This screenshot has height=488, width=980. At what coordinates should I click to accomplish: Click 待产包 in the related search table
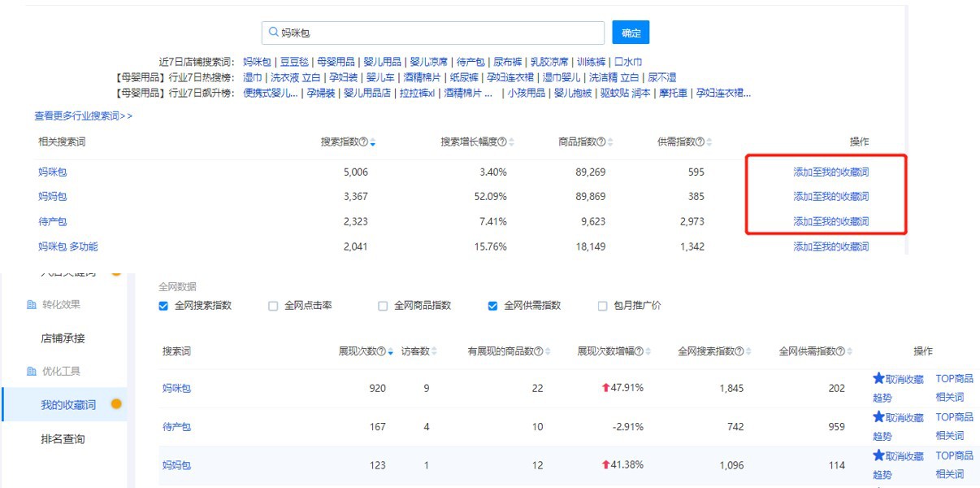point(53,221)
